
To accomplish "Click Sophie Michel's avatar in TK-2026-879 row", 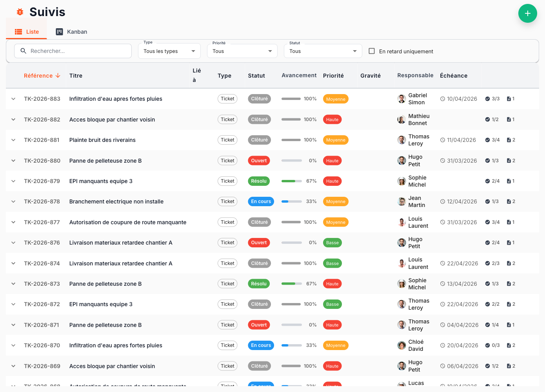I will tap(401, 181).
